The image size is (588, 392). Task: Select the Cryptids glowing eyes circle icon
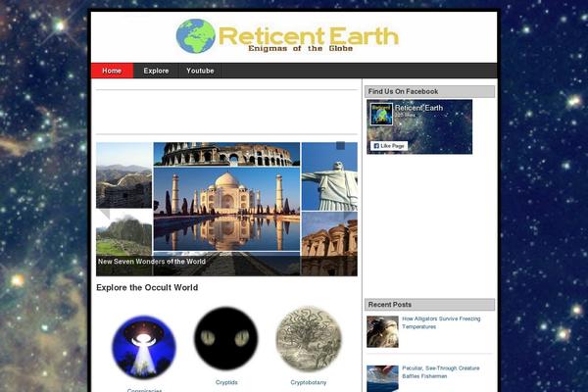point(226,338)
